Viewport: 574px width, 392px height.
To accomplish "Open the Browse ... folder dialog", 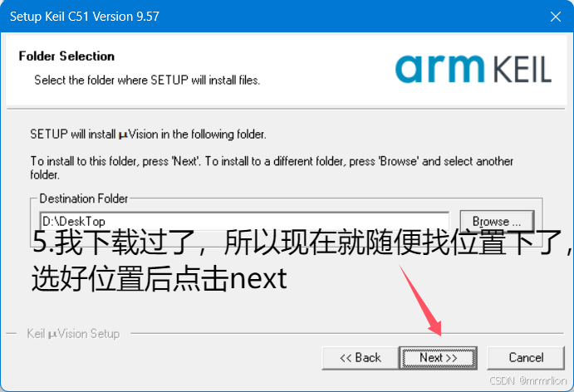I will pos(497,221).
